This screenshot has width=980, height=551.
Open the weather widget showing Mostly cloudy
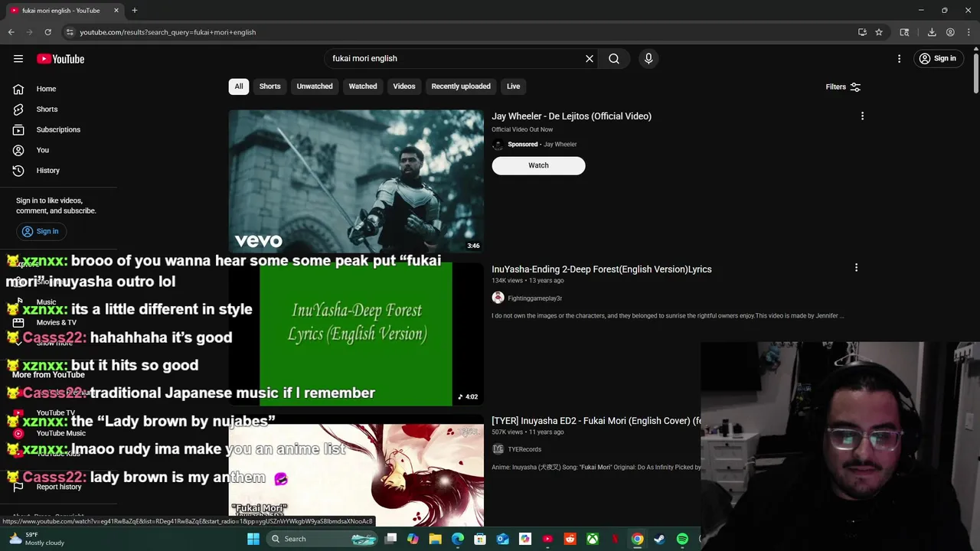tap(36, 539)
